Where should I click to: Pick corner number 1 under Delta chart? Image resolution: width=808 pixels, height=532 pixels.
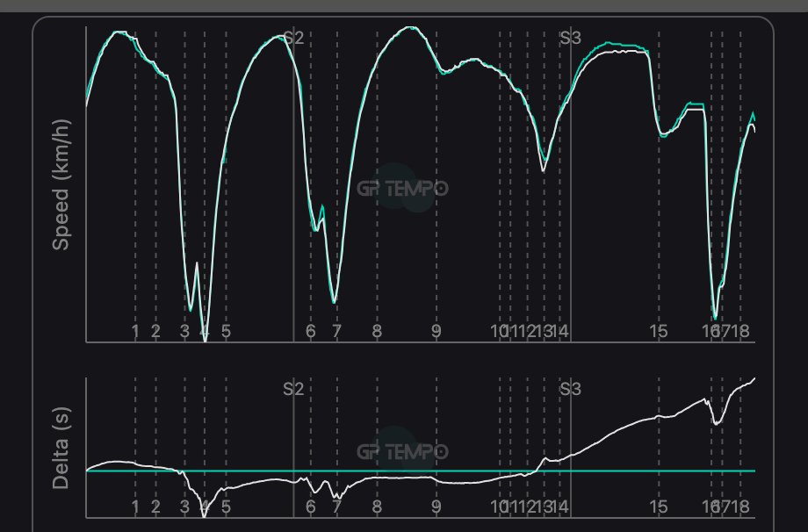[x=135, y=507]
